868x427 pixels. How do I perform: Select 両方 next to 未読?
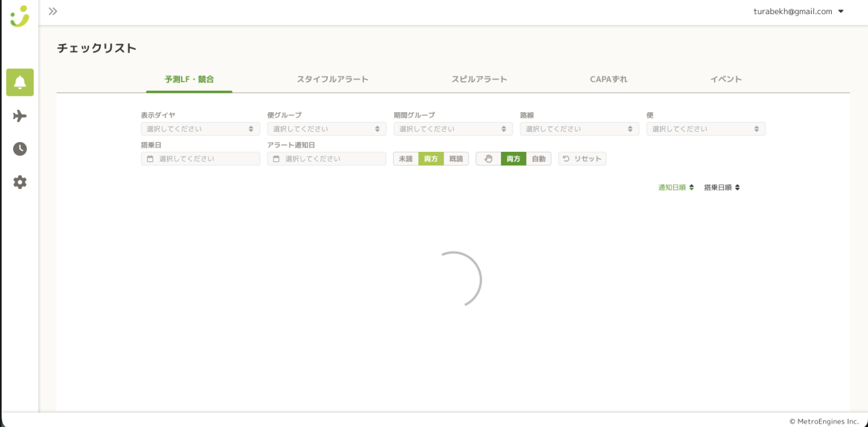click(x=431, y=159)
